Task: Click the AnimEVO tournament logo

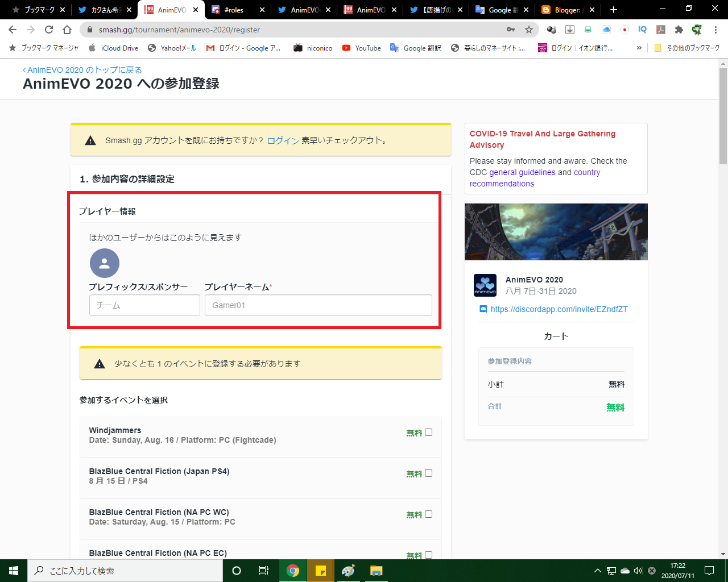Action: (485, 285)
